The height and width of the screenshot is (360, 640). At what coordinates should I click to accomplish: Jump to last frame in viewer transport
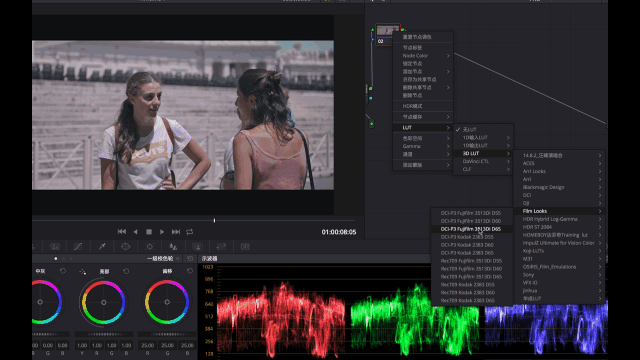pos(176,231)
